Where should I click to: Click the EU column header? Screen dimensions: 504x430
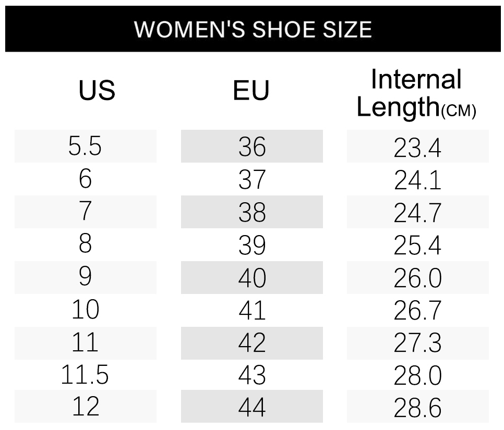pyautogui.click(x=251, y=91)
